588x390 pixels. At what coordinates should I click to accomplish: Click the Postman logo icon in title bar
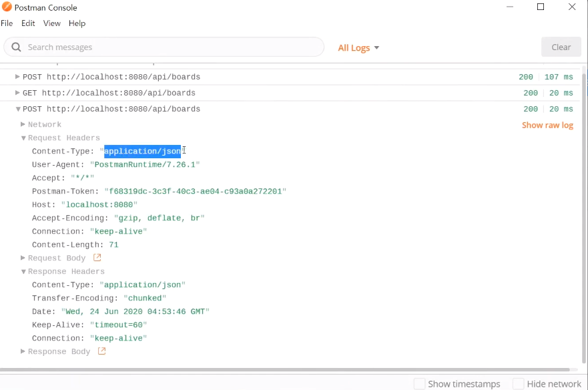pyautogui.click(x=7, y=7)
